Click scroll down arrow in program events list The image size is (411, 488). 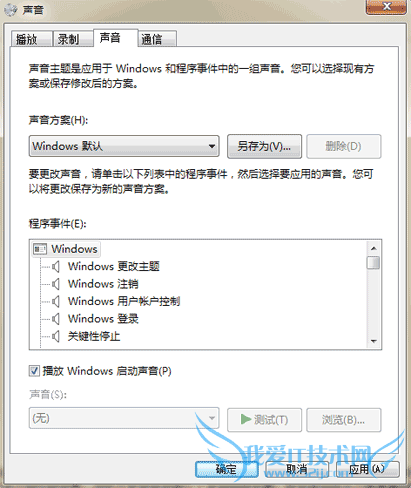click(x=373, y=341)
